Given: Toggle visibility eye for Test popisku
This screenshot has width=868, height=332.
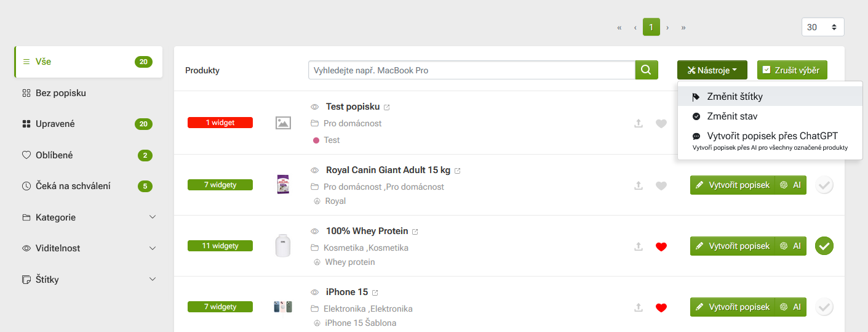Looking at the screenshot, I should 314,107.
